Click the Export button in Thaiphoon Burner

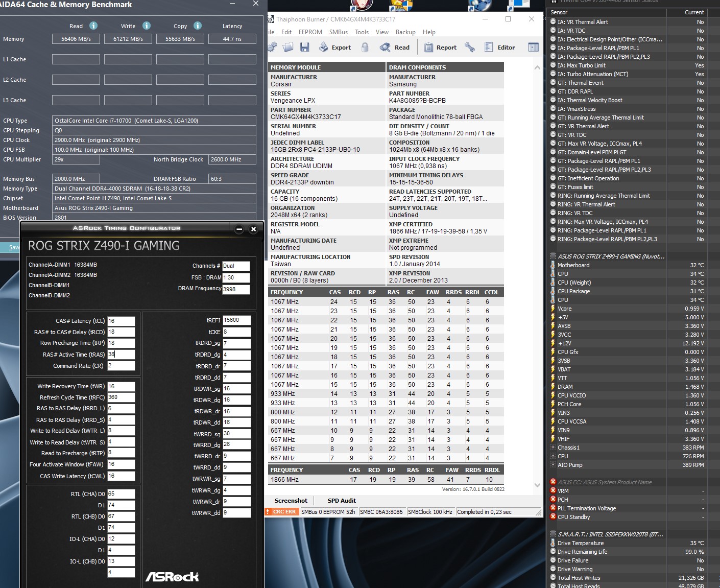tap(335, 48)
